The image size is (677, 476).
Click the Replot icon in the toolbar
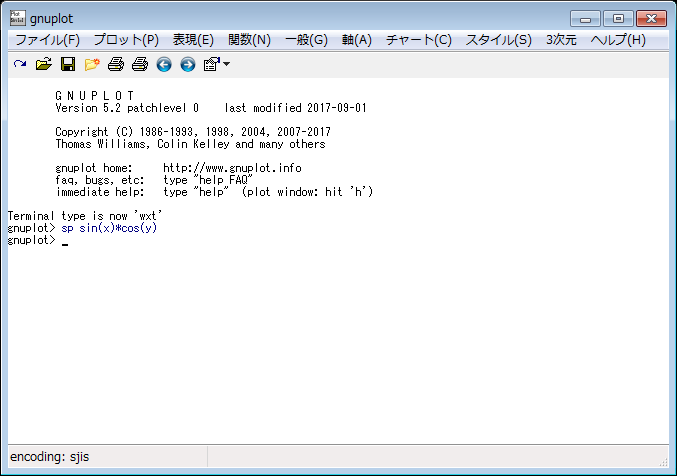pos(20,64)
